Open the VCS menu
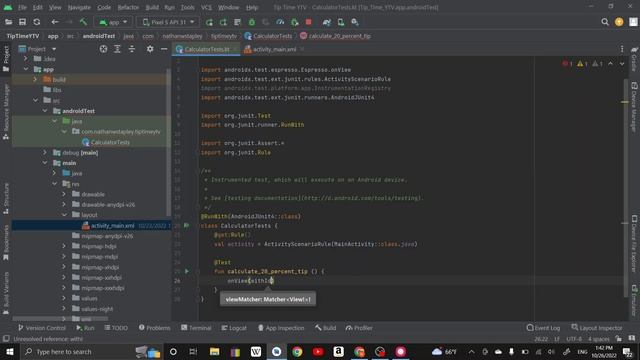 [x=206, y=7]
